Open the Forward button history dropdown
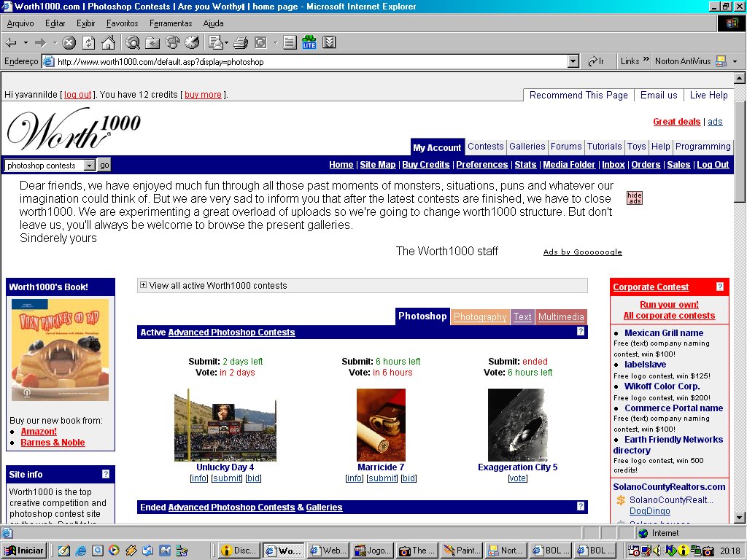This screenshot has height=560, width=747. pyautogui.click(x=55, y=43)
